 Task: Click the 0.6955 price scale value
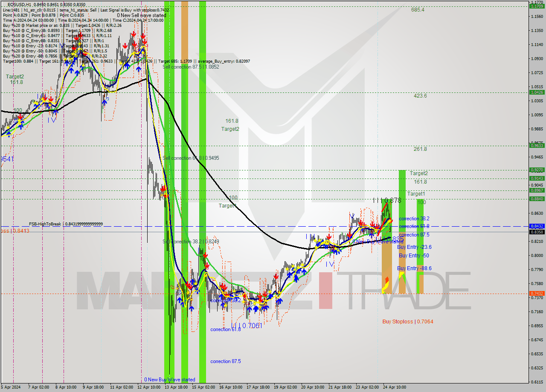537,326
